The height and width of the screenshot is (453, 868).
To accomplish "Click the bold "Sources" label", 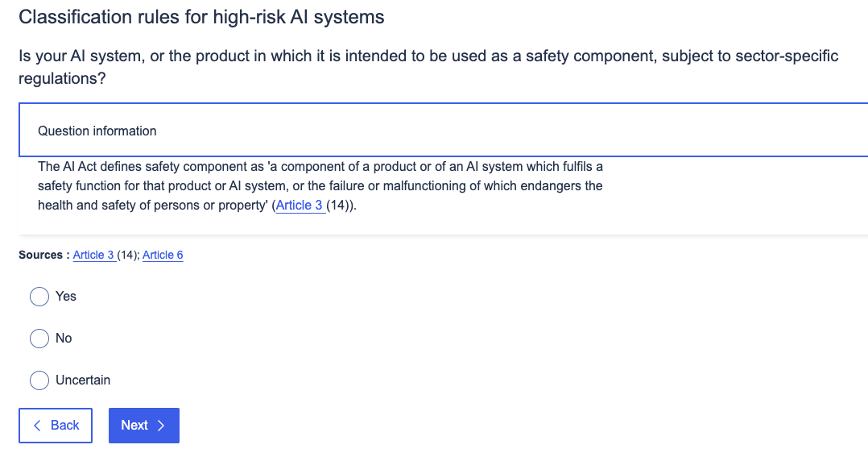I will (x=40, y=256).
